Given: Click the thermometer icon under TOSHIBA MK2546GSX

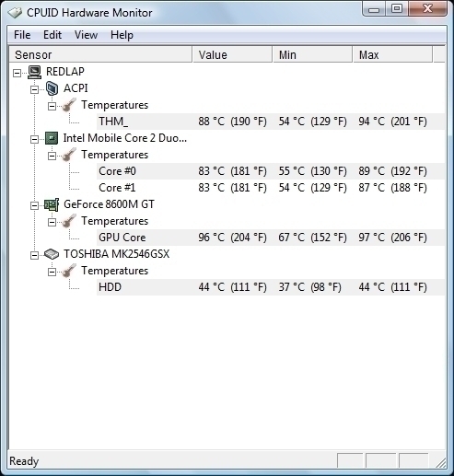Looking at the screenshot, I should (x=69, y=271).
